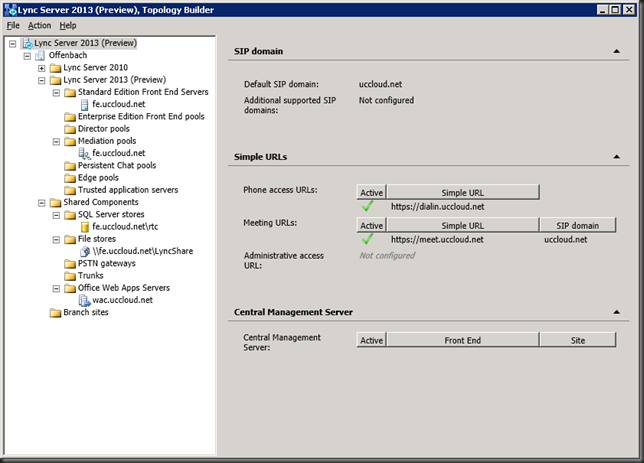Screen dimensions: 644x463
Task: Select the fe.uccloud.net Standard Edition server icon
Action: tap(84, 104)
